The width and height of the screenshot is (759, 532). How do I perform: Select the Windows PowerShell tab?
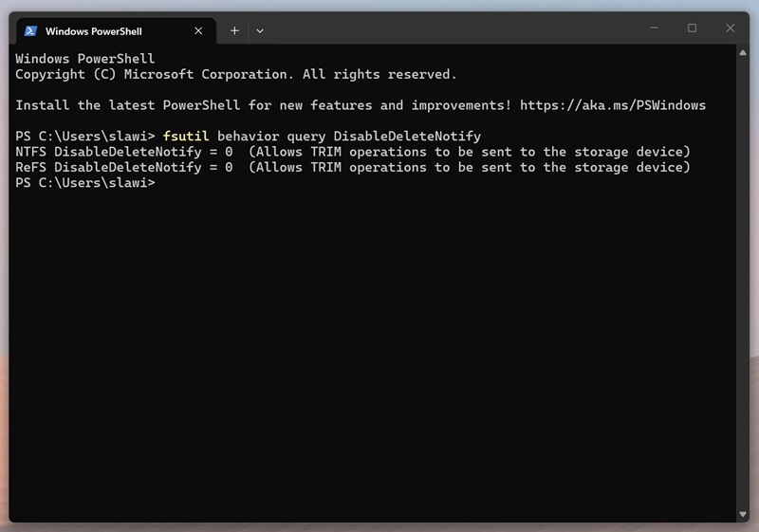(104, 30)
